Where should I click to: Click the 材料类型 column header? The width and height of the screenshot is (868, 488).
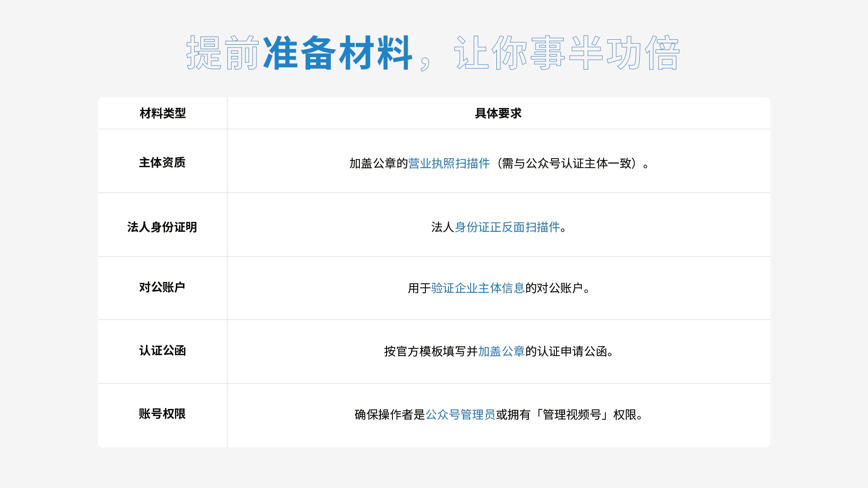(162, 113)
